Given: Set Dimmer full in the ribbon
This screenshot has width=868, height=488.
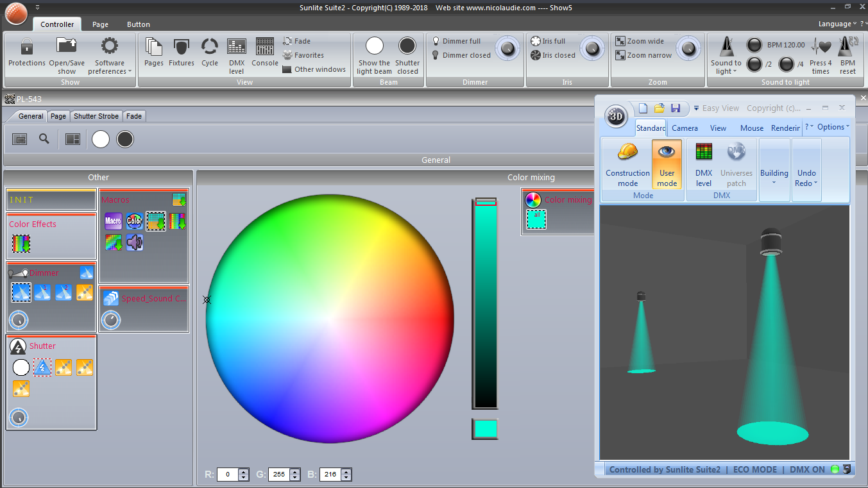Looking at the screenshot, I should tap(456, 41).
